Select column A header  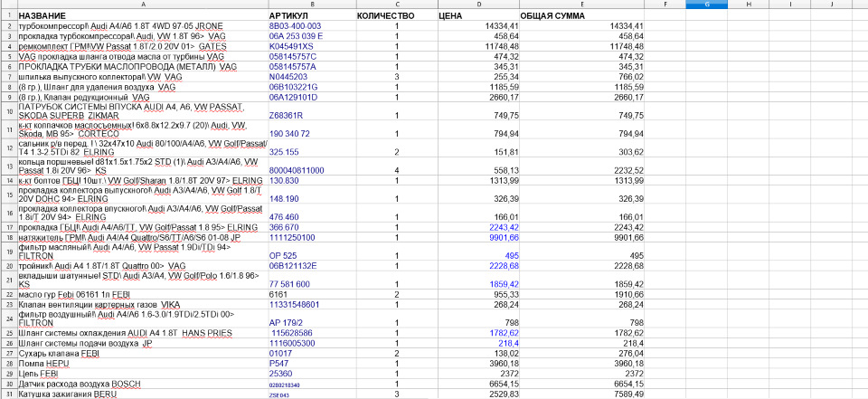[143, 5]
